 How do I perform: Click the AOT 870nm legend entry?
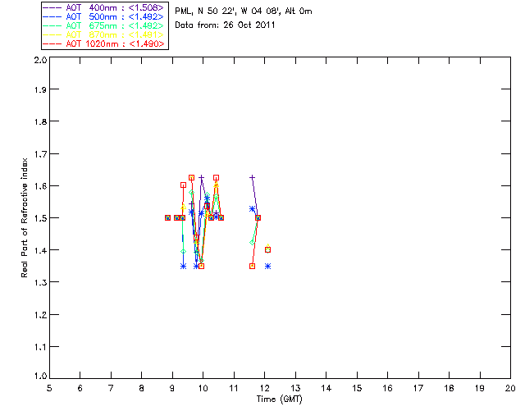click(104, 34)
